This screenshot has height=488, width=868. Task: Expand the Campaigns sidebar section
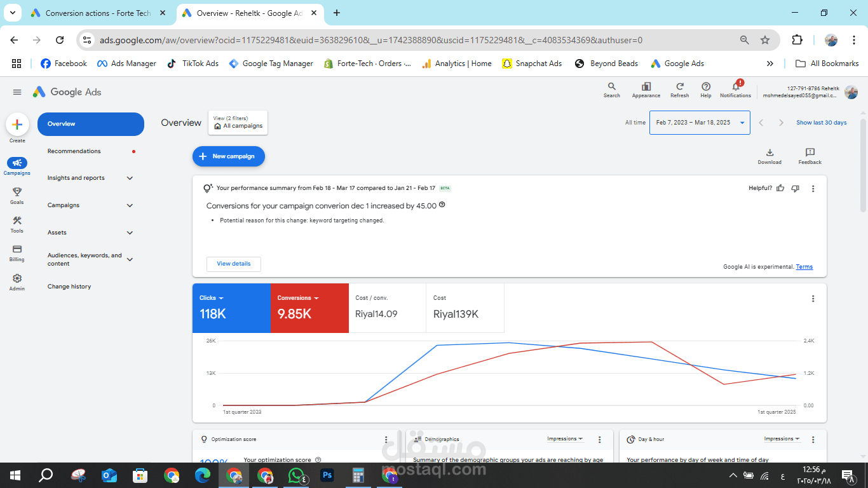(130, 206)
